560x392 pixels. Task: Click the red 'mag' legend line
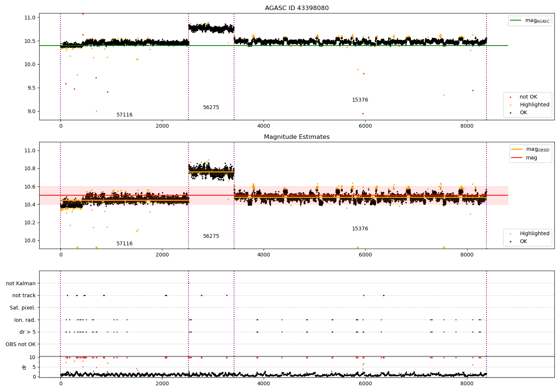click(x=517, y=158)
